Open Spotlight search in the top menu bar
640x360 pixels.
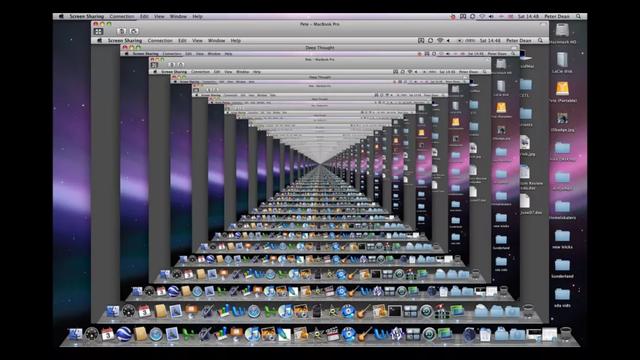(578, 17)
